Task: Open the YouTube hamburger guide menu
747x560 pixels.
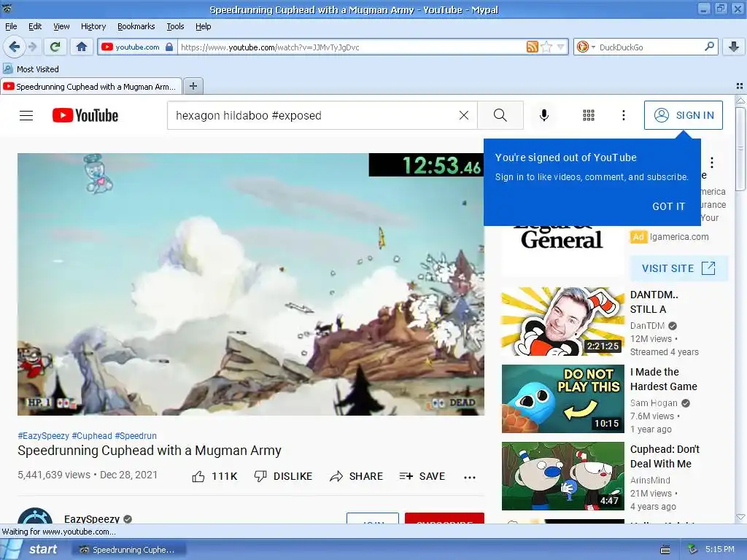Action: click(26, 115)
